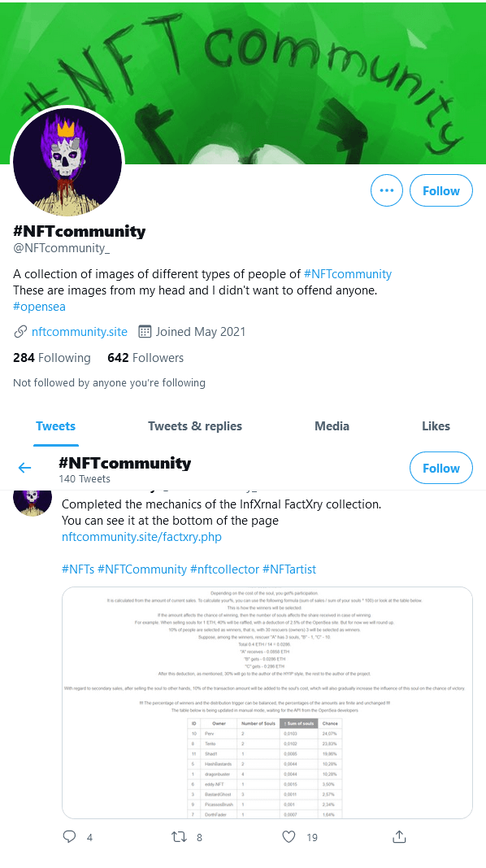Viewport: 486px width, 868px height.
Task: Open the skull profile avatar picture
Action: [x=67, y=162]
